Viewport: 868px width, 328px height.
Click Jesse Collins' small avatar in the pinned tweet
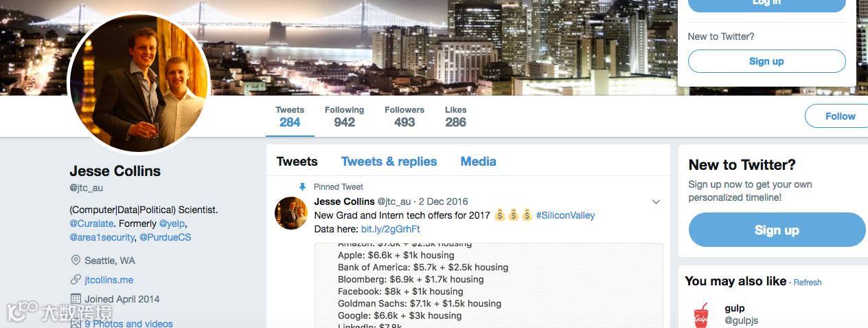(x=291, y=212)
